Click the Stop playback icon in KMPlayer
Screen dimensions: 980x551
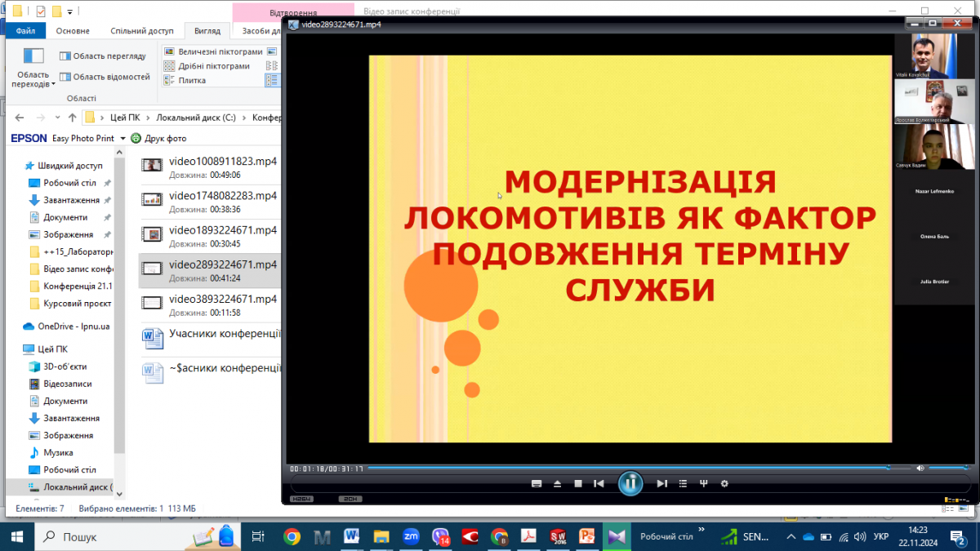[578, 484]
